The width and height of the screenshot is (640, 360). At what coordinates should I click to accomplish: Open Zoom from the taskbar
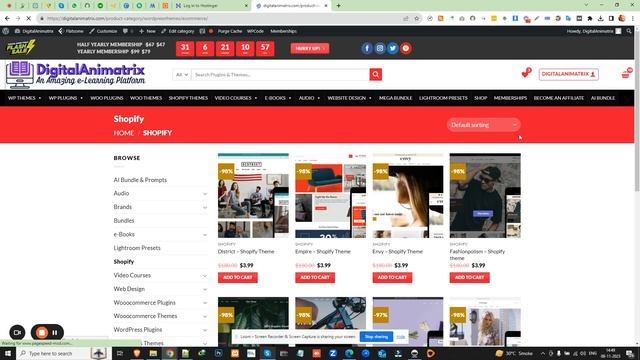pos(333,353)
